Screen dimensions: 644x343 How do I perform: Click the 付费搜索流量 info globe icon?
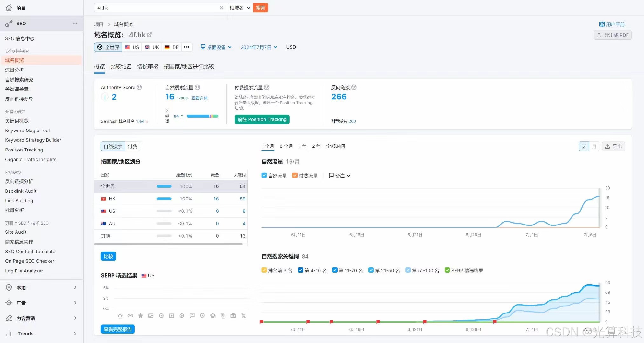(x=267, y=87)
